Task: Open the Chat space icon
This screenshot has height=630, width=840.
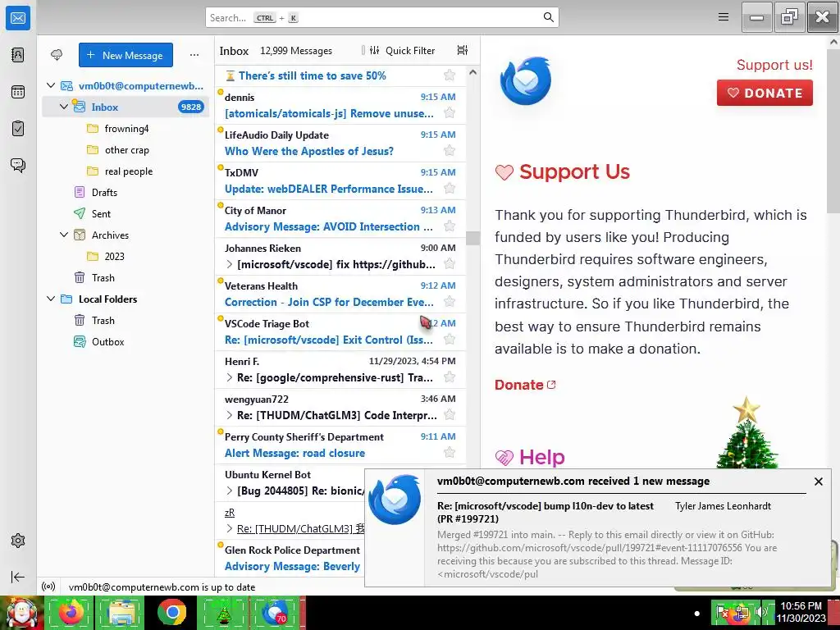Action: pyautogui.click(x=18, y=165)
